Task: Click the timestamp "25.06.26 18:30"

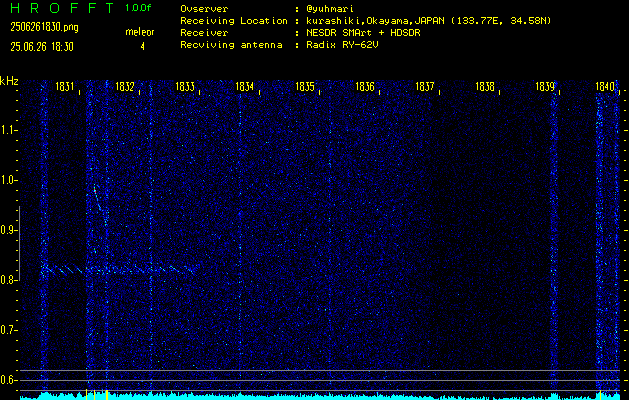Action: coord(42,47)
